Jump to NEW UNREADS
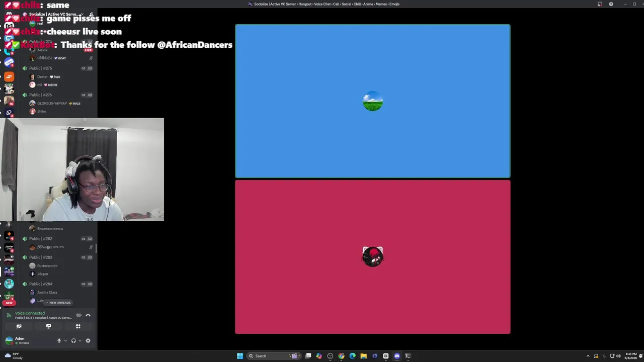Image resolution: width=644 pixels, height=362 pixels. pos(58,303)
